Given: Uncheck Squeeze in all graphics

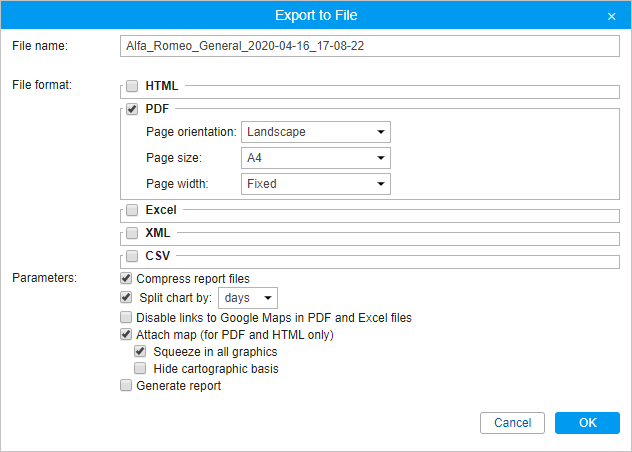Looking at the screenshot, I should pos(140,352).
